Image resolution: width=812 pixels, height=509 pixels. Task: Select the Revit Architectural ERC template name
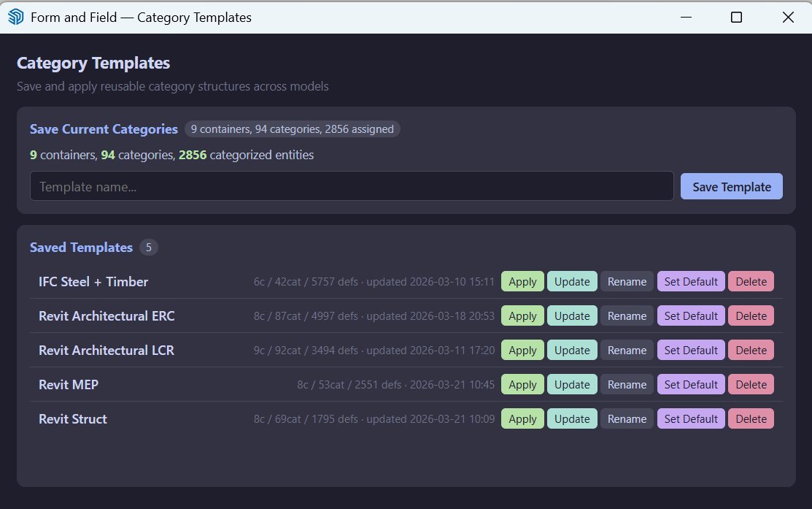coord(106,315)
